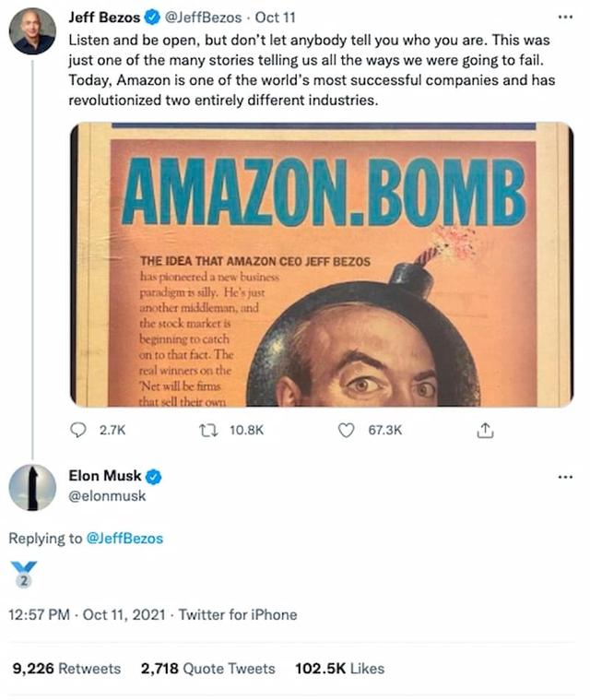Open the @elonmusk handle

(107, 496)
